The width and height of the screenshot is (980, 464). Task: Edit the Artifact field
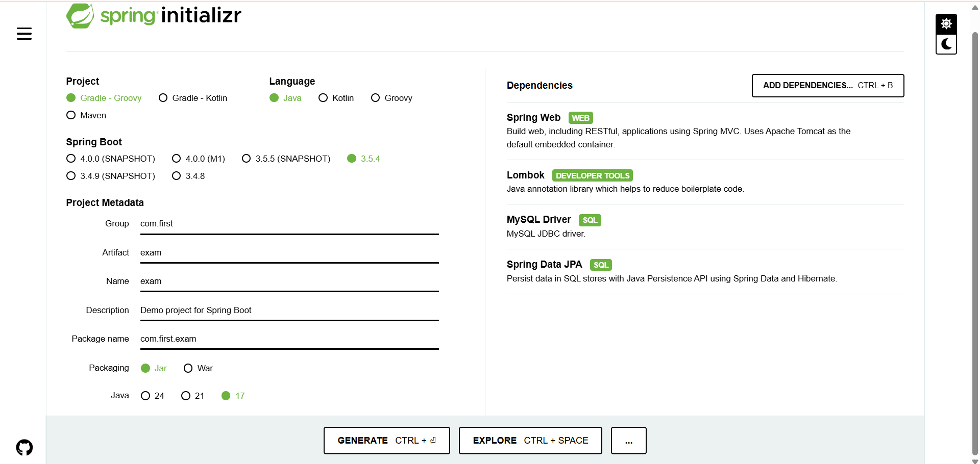tap(289, 252)
